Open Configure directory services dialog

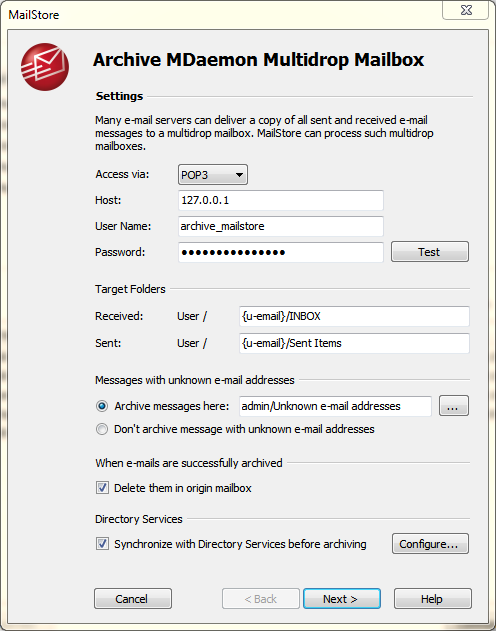tap(430, 544)
